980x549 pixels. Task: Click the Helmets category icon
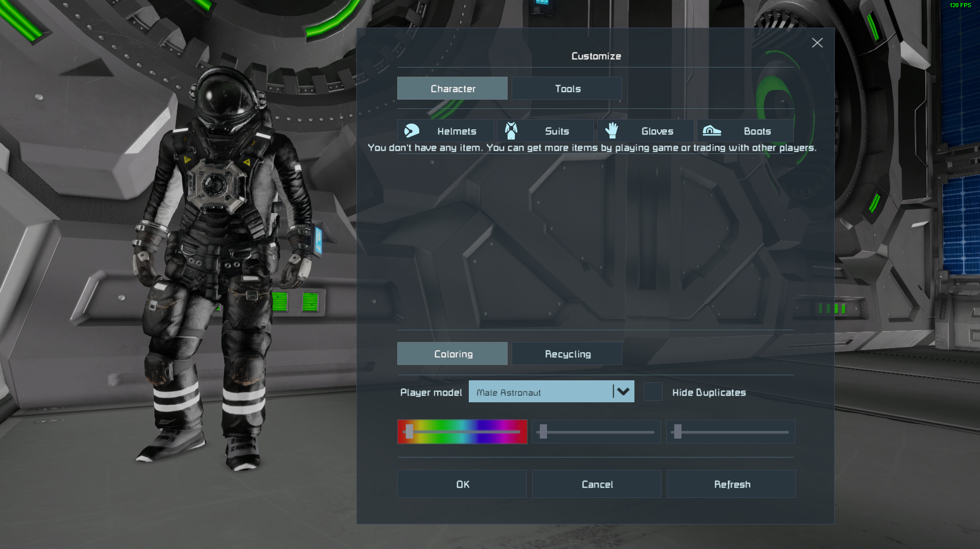412,131
